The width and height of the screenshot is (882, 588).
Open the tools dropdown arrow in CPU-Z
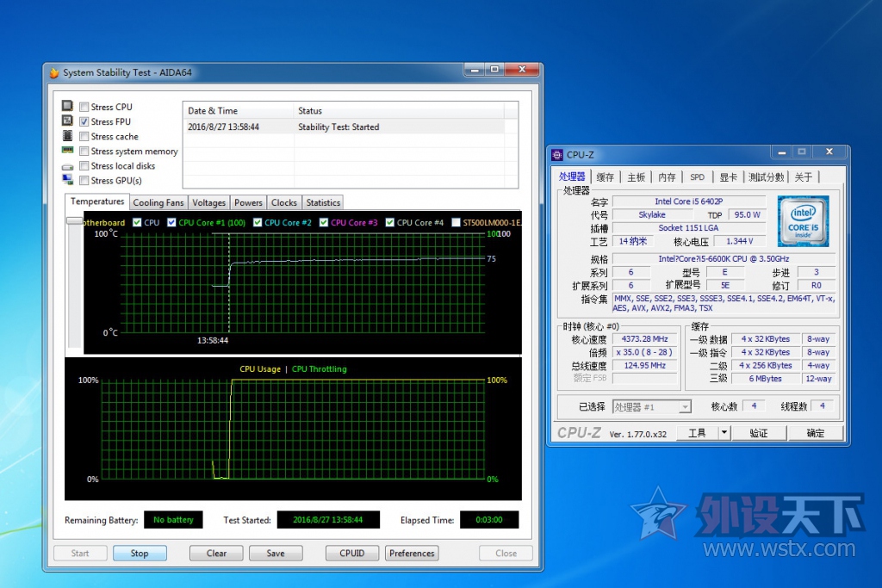(x=724, y=432)
